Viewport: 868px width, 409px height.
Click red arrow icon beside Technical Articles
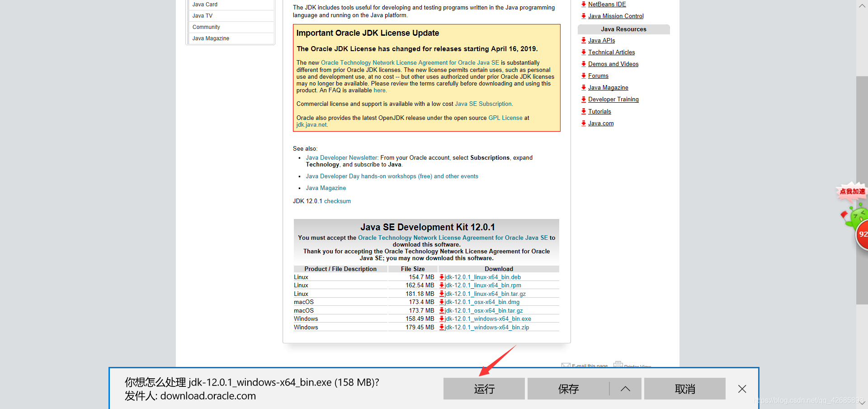[584, 52]
